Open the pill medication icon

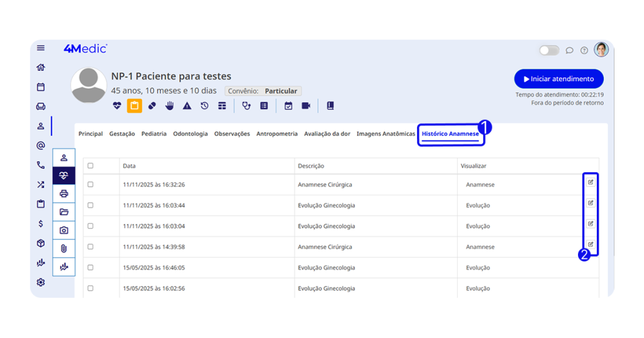tap(152, 106)
